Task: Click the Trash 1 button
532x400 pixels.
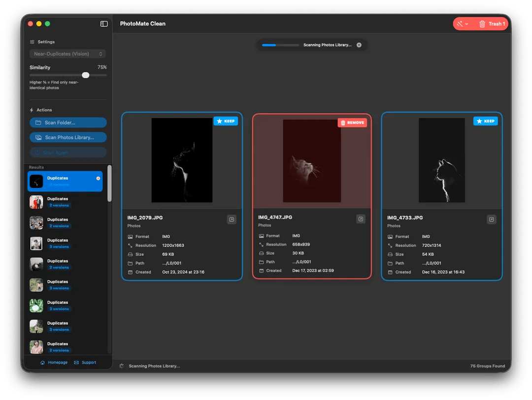Action: [492, 24]
